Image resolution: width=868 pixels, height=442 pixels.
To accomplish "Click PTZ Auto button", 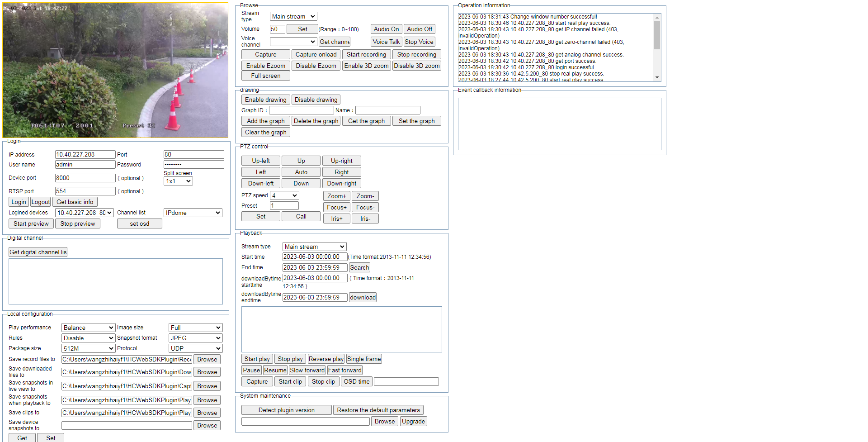I will 301,172.
